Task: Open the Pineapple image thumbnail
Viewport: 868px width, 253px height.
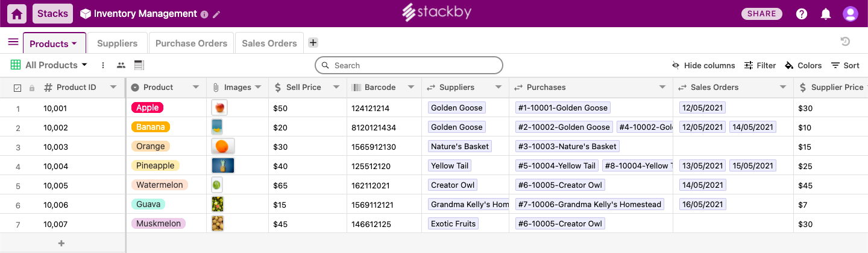Action: pos(222,165)
